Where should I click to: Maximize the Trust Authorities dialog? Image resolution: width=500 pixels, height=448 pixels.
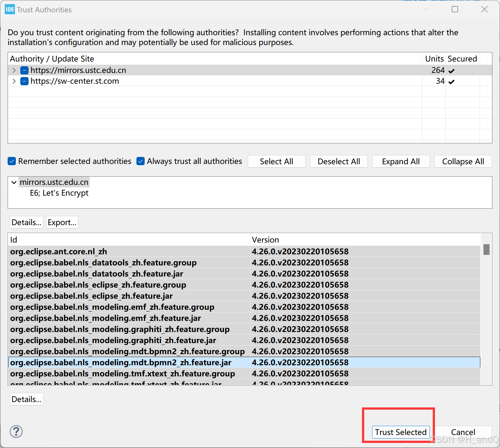point(455,10)
